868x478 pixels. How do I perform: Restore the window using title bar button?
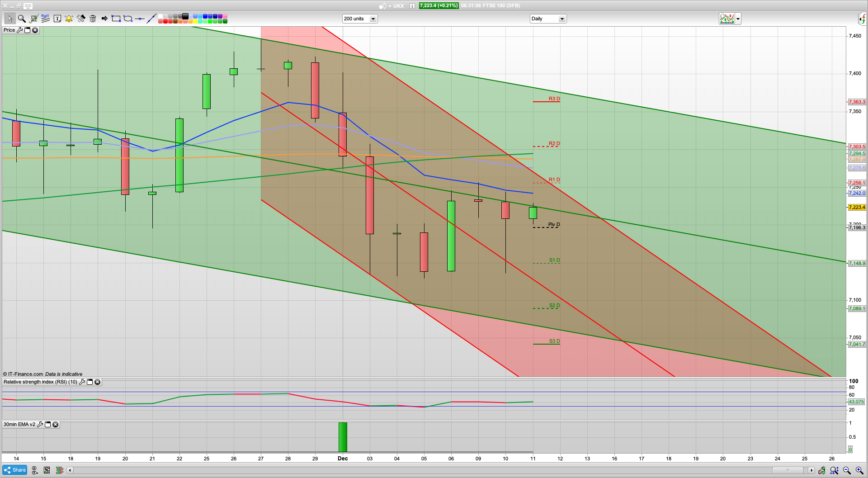tap(19, 6)
